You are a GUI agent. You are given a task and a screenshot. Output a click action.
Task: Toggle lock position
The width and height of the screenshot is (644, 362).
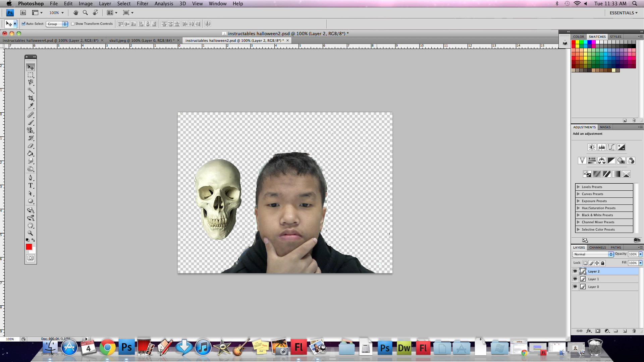[x=597, y=263]
